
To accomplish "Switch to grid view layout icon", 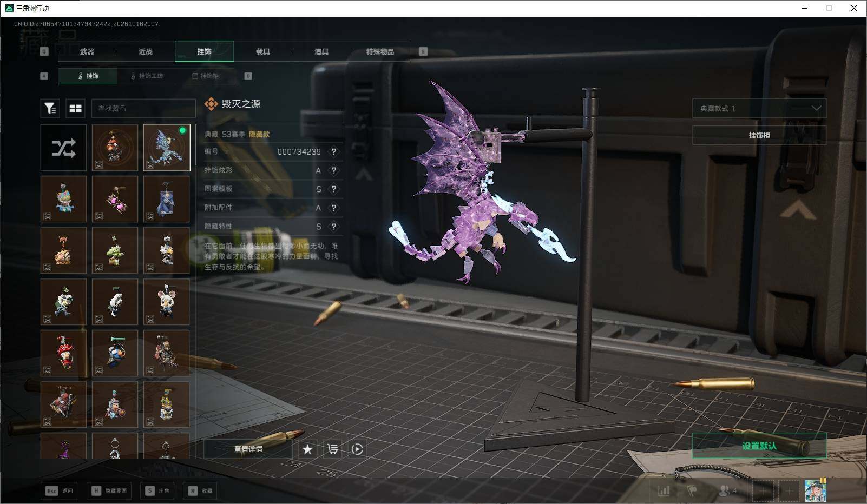I will pos(76,108).
